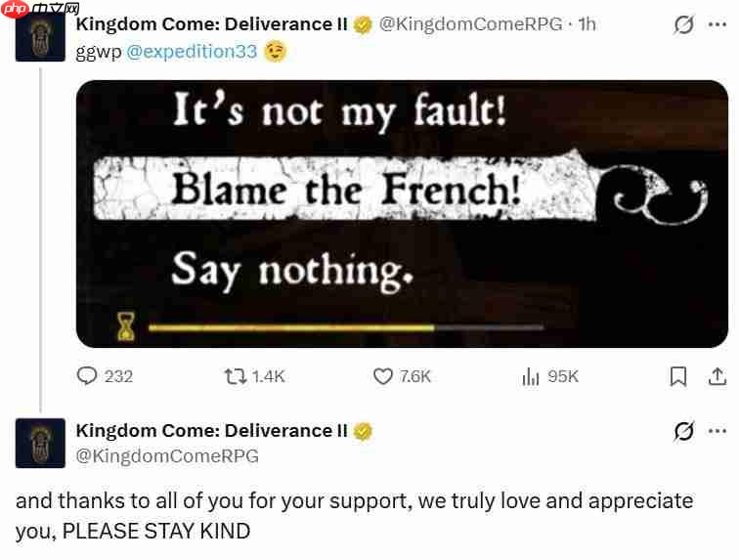Click the share icon under the image
The image size is (739, 560).
pos(717,376)
